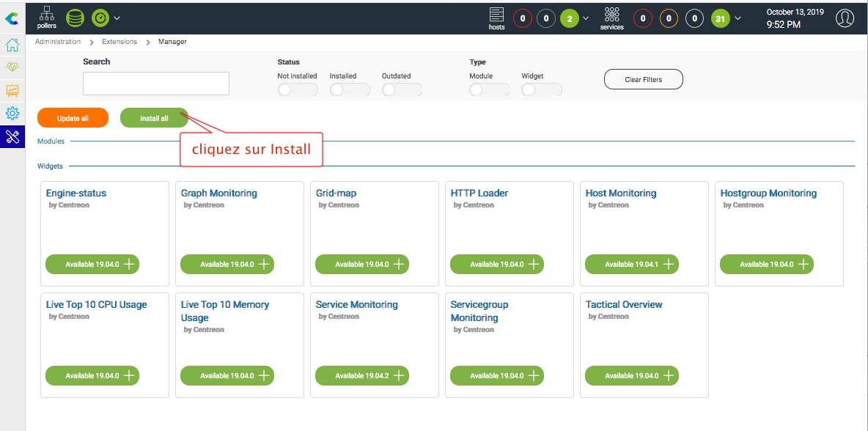The height and width of the screenshot is (431, 868).
Task: Expand the pollers status dropdown arrow
Action: click(117, 18)
